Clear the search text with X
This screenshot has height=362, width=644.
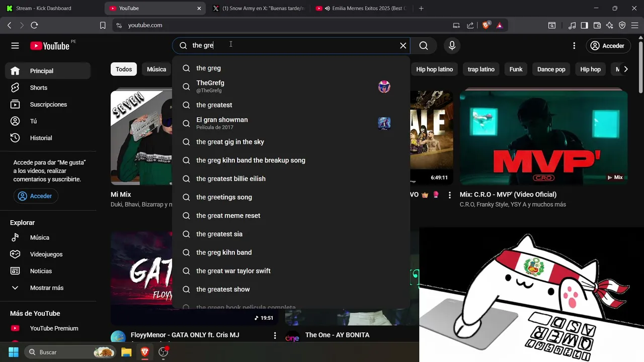403,46
